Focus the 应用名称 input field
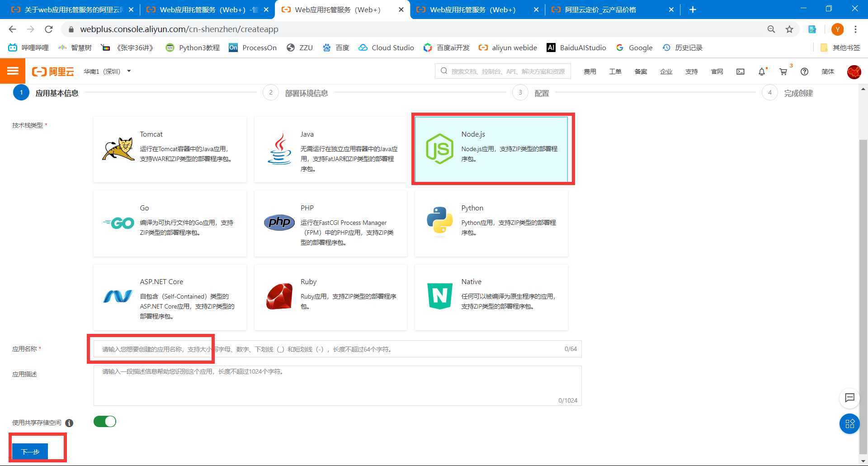The width and height of the screenshot is (868, 466). point(337,349)
